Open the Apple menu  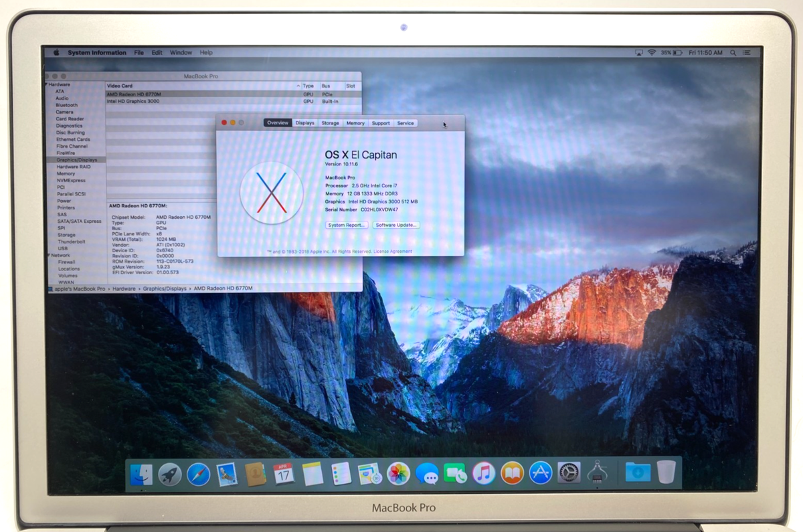[56, 53]
